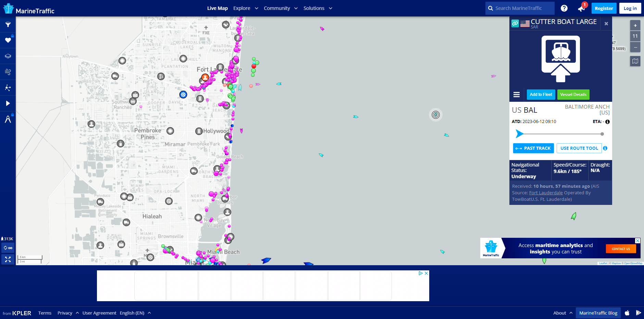The width and height of the screenshot is (644, 319).
Task: Open the density maps icon
Action: point(8,88)
